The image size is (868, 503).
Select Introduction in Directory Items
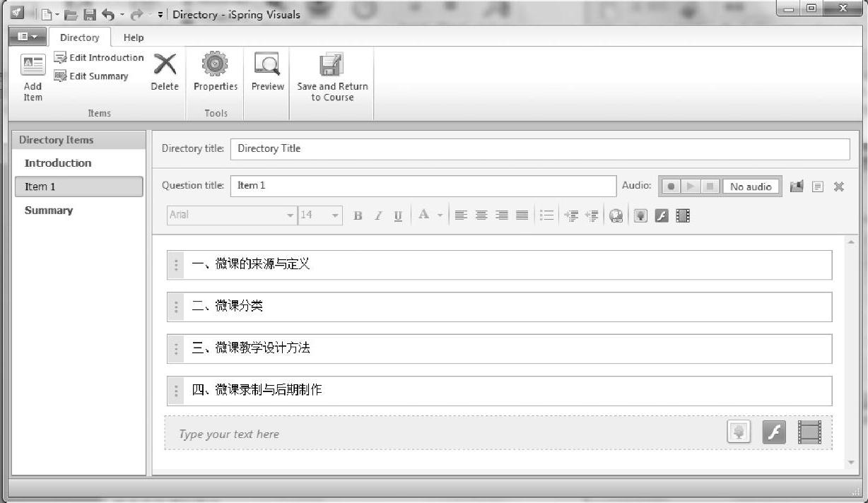pos(58,163)
